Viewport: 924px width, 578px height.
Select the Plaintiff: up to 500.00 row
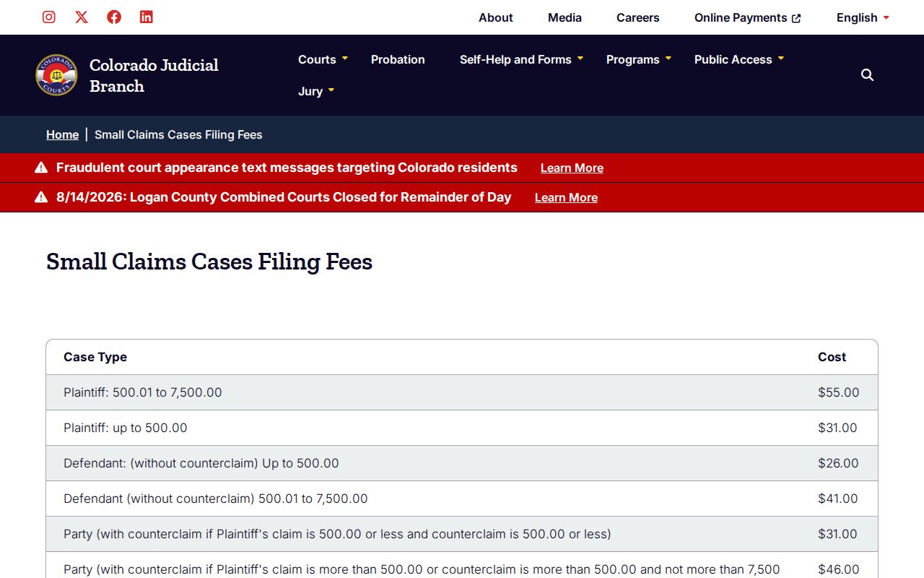[x=462, y=428]
